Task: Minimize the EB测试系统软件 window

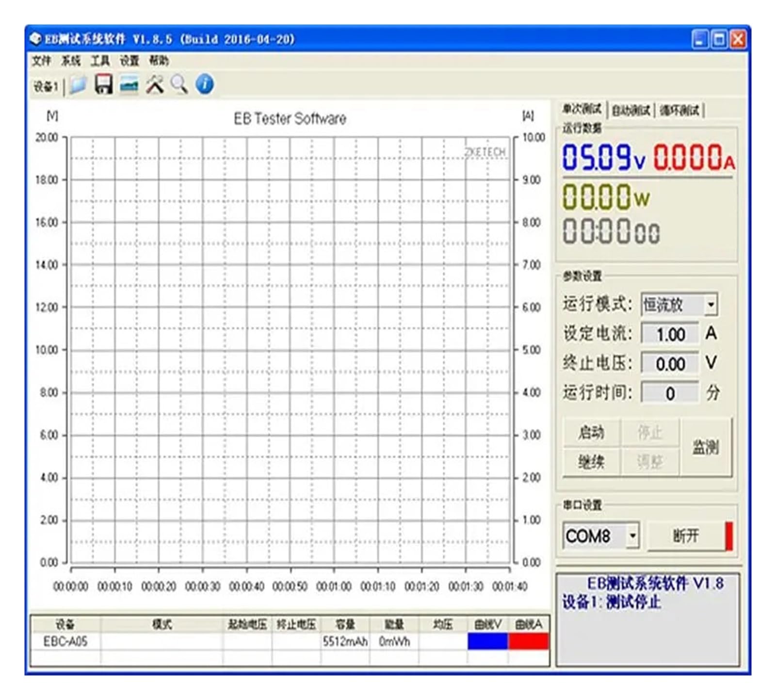Action: (x=699, y=39)
